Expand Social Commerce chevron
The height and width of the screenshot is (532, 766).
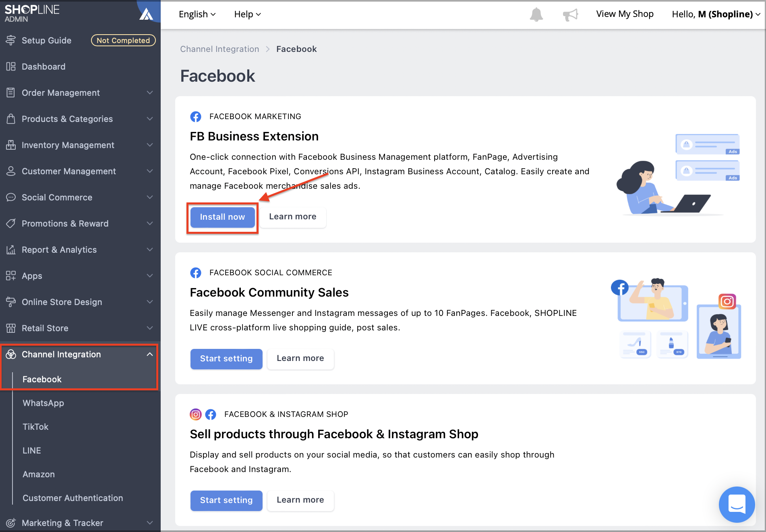pyautogui.click(x=150, y=197)
